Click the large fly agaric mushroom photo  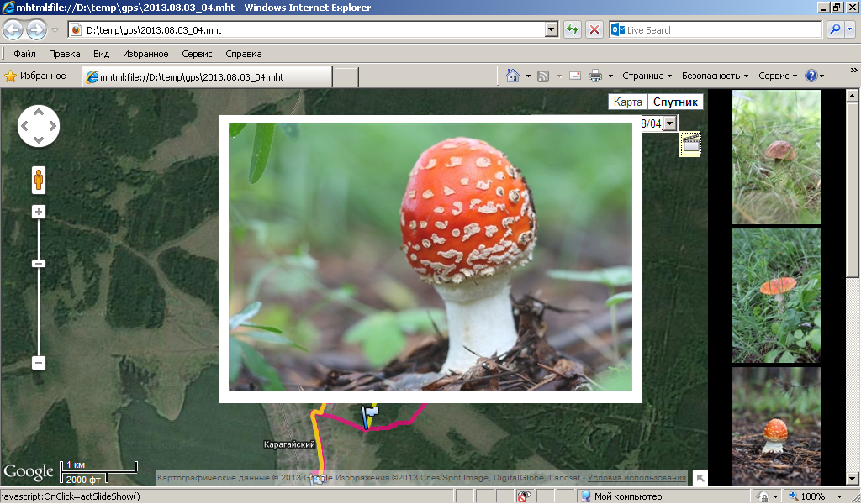(x=430, y=257)
